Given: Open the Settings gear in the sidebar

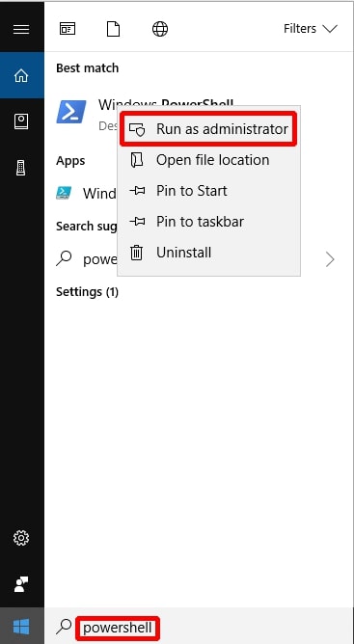Looking at the screenshot, I should (x=21, y=538).
